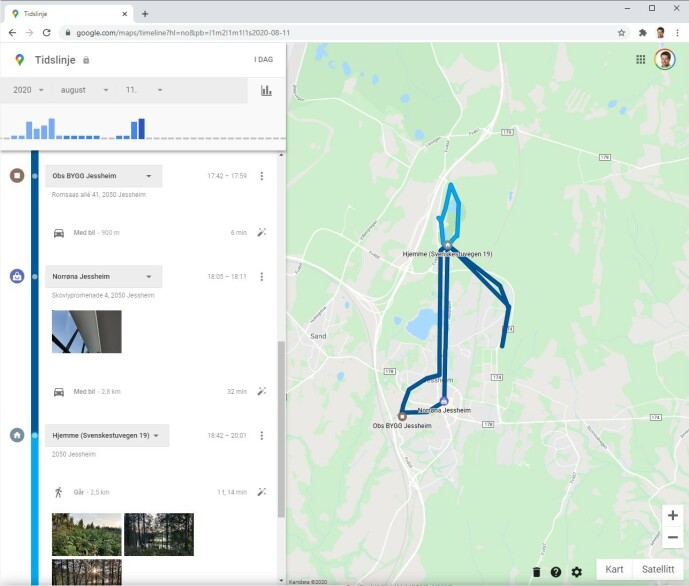Click the lock icon beside Tidslinje
Screen dimensions: 689x586
86,60
